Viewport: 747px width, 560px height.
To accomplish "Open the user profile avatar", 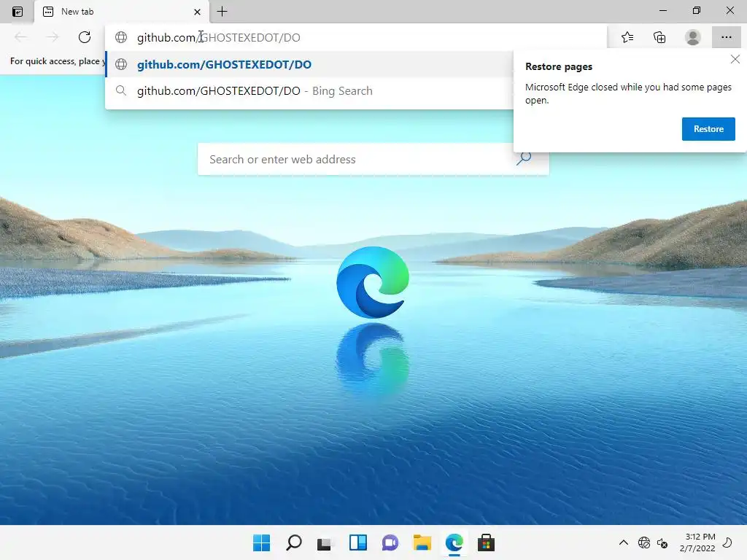I will tap(693, 37).
